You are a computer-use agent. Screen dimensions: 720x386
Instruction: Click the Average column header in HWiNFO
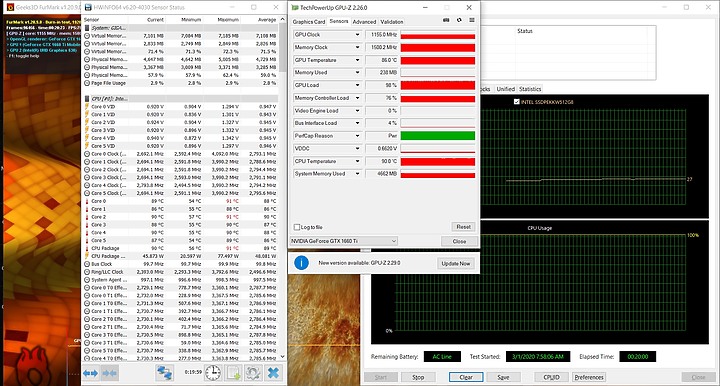pyautogui.click(x=266, y=20)
